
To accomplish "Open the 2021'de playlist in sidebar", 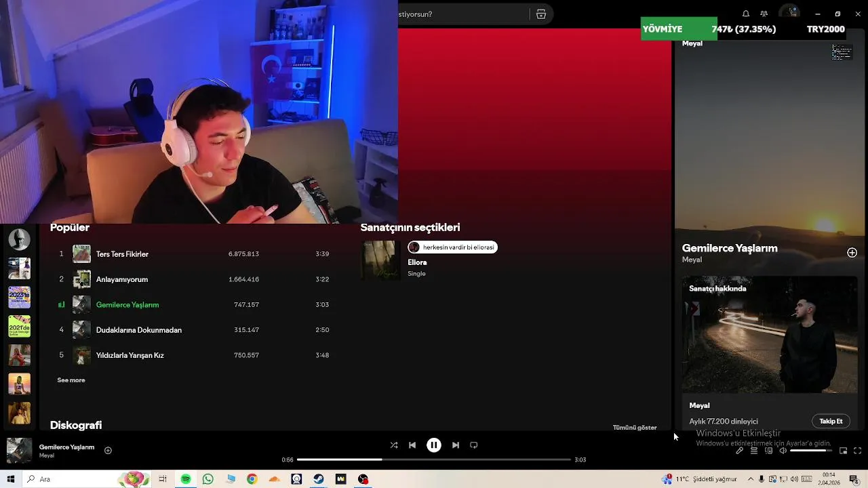I will (x=19, y=326).
